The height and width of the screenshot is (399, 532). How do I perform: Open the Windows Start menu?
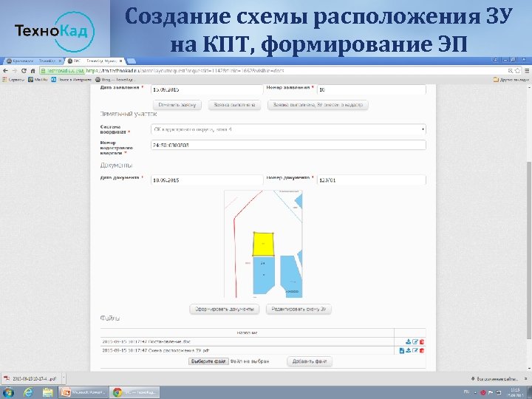point(7,392)
